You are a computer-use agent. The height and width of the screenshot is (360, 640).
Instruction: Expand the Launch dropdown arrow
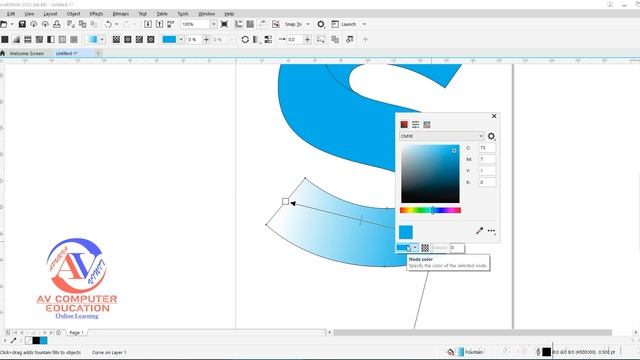[364, 24]
